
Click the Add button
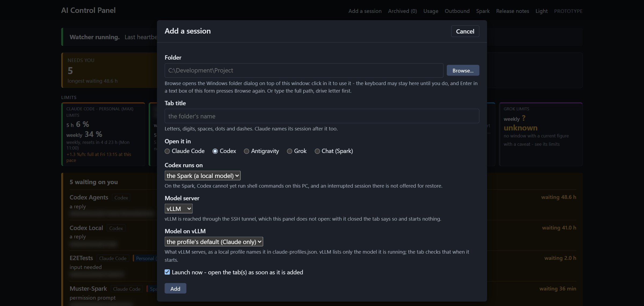point(175,288)
